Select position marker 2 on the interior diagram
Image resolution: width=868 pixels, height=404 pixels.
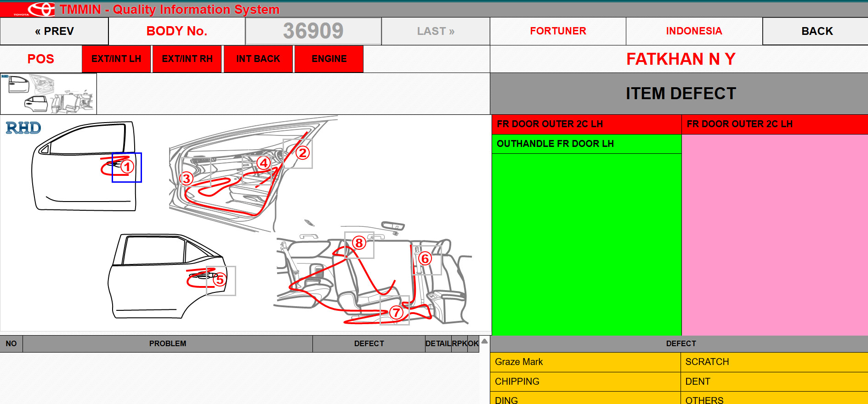[x=298, y=154]
